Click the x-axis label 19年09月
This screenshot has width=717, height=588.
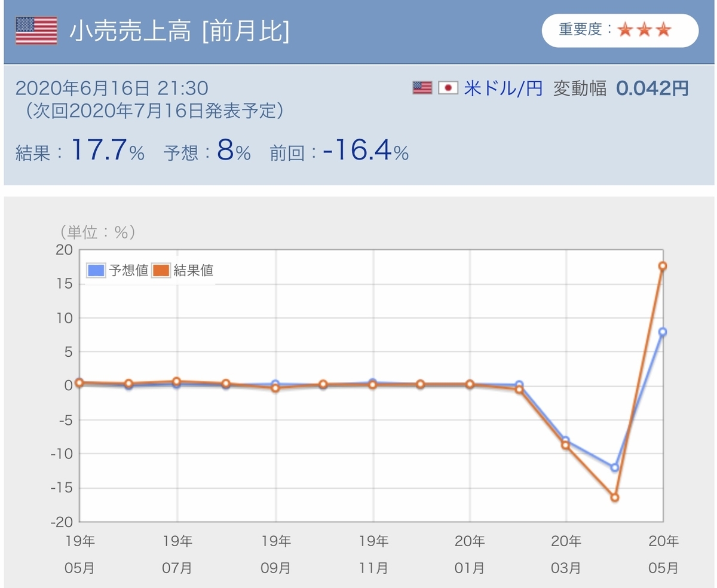275,555
